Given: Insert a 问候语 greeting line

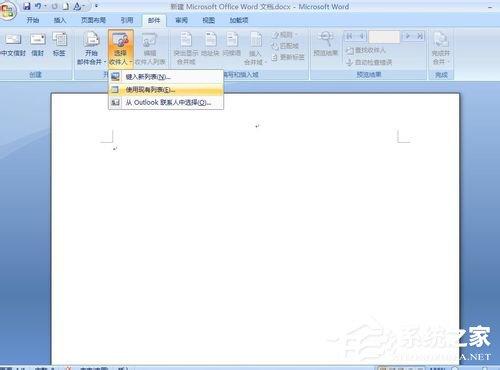Looking at the screenshot, I should pyautogui.click(x=232, y=44).
